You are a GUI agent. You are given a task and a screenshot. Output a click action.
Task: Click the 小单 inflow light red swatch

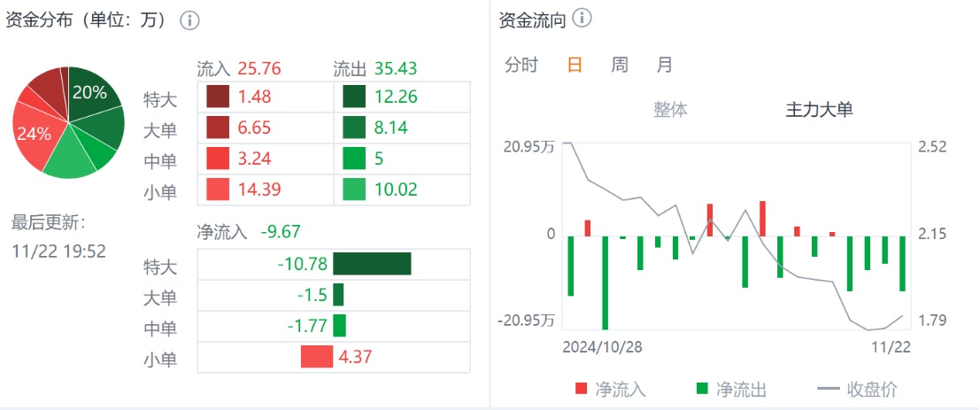218,189
